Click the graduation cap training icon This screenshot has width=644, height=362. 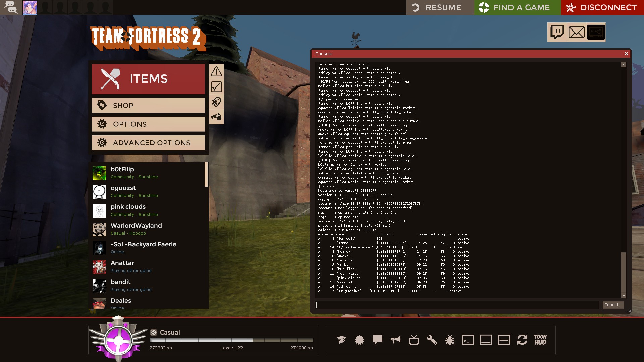tap(341, 340)
